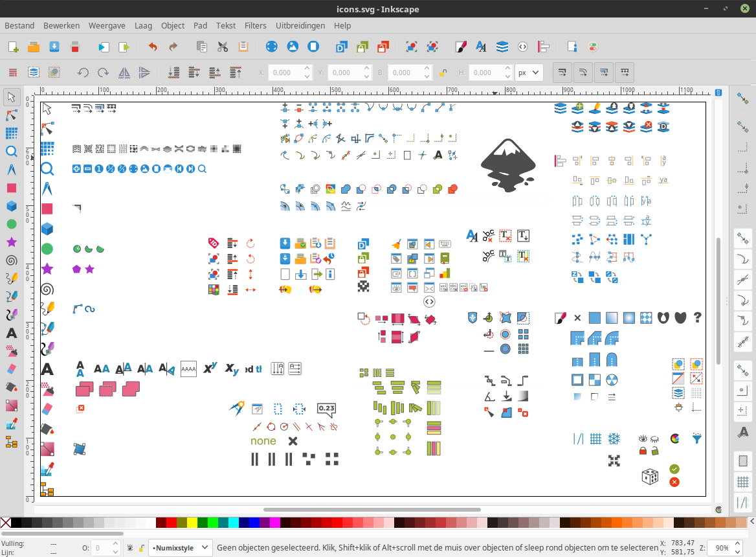The height and width of the screenshot is (557, 756).
Task: Toggle snap to grids button
Action: 743,481
